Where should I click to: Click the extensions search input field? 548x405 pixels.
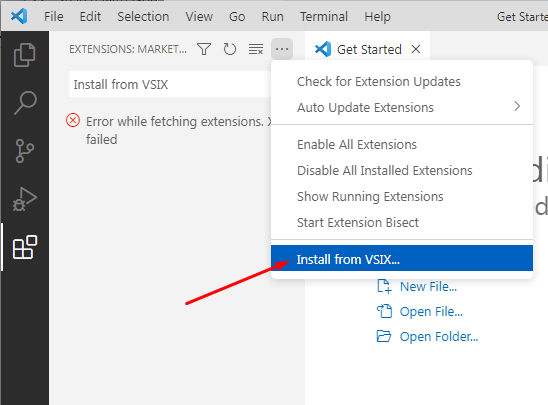click(x=170, y=84)
